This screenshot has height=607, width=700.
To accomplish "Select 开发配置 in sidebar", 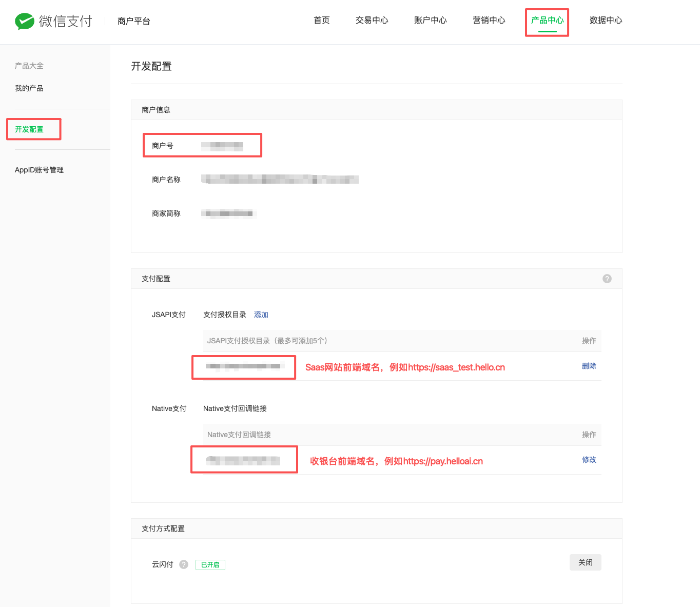I will 29,129.
